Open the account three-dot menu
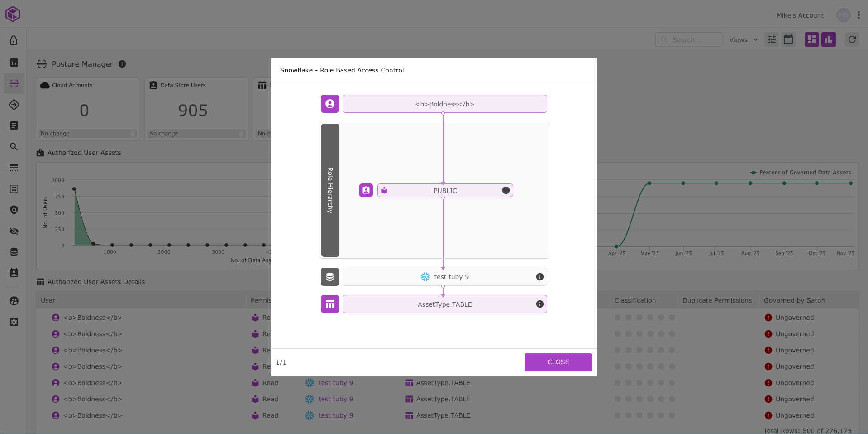868x434 pixels. click(858, 15)
